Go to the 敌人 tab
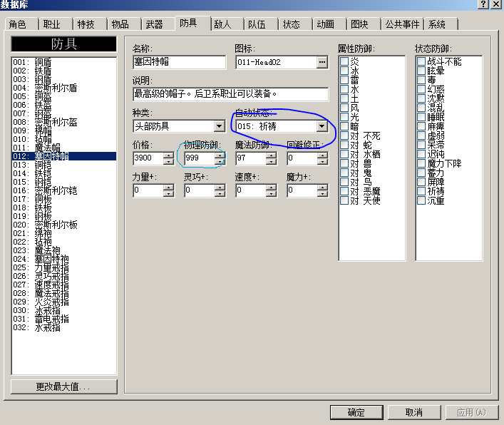This screenshot has height=425, width=504. (x=226, y=24)
